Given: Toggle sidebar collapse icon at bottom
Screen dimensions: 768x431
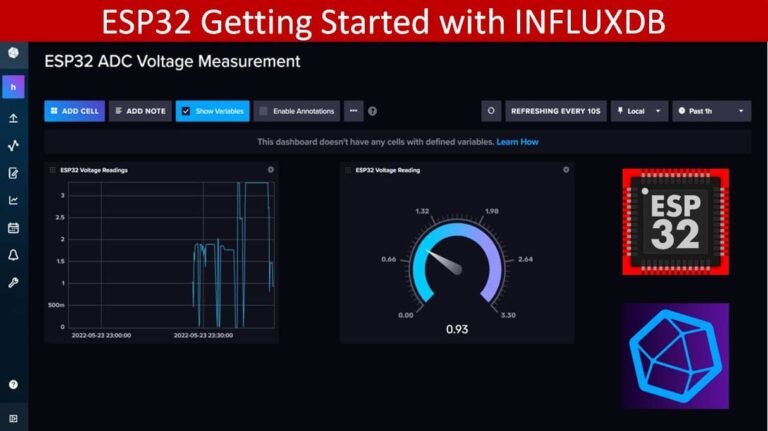Looking at the screenshot, I should (x=13, y=418).
